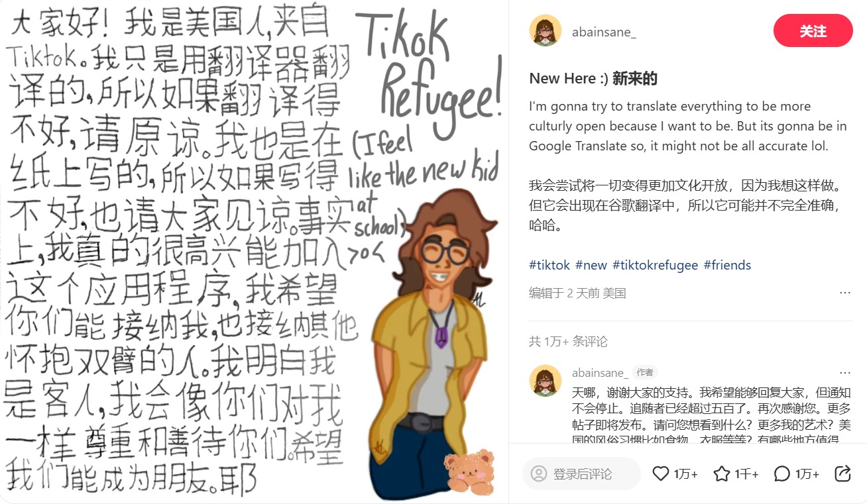
Task: Click the 共 1万+ 条评论 count label
Action: pyautogui.click(x=568, y=342)
